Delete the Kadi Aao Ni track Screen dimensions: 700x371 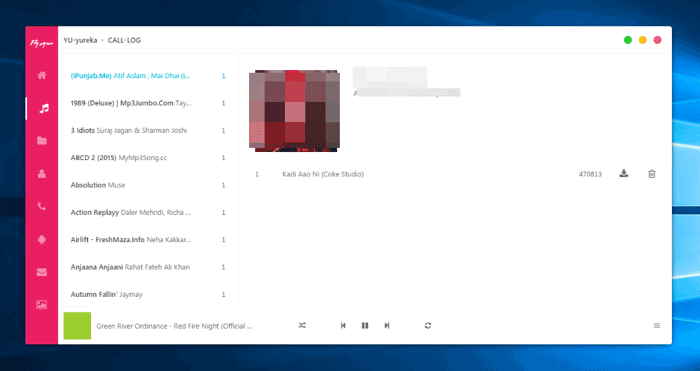click(652, 174)
